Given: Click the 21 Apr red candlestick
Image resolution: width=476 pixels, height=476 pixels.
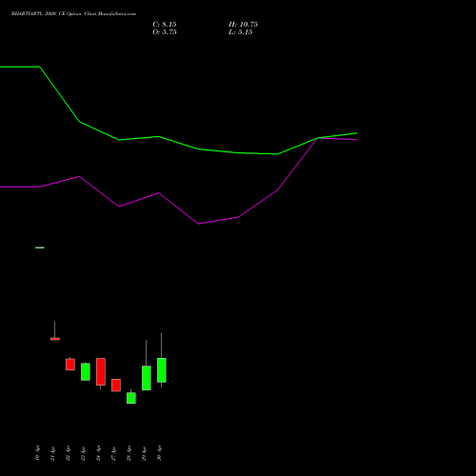Looking at the screenshot, I should tap(55, 339).
